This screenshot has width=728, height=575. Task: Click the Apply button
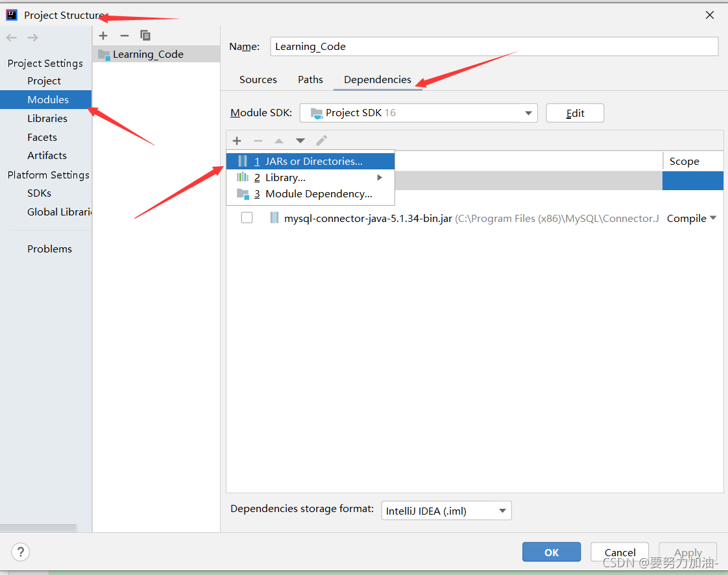tap(688, 552)
